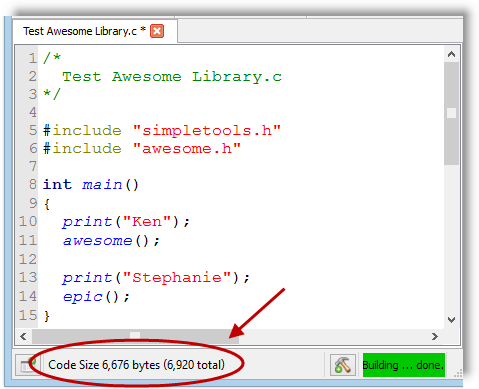Click the comment "Test Awesome Library.c"
The height and width of the screenshot is (389, 479).
tap(172, 77)
